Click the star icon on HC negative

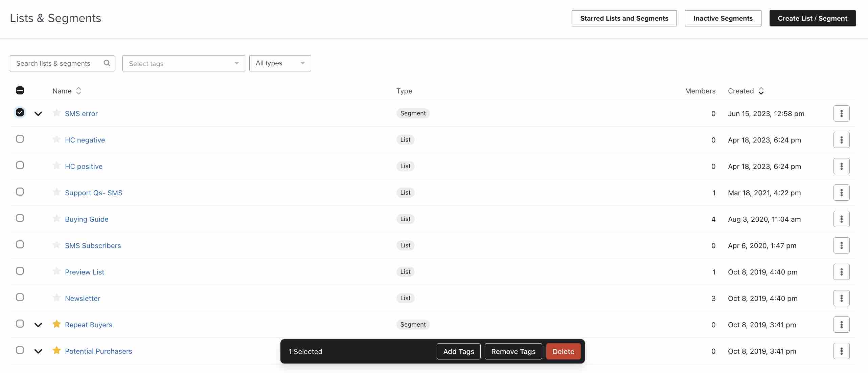(55, 139)
